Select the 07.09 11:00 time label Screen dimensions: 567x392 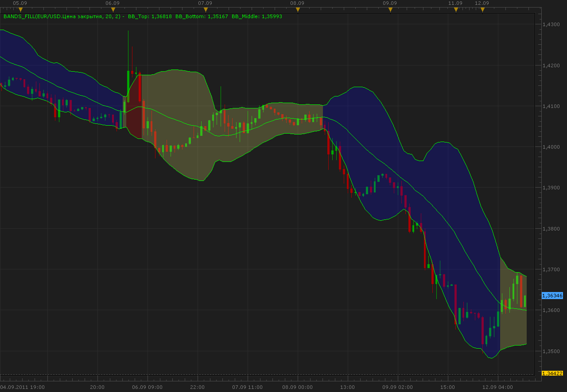(248, 387)
